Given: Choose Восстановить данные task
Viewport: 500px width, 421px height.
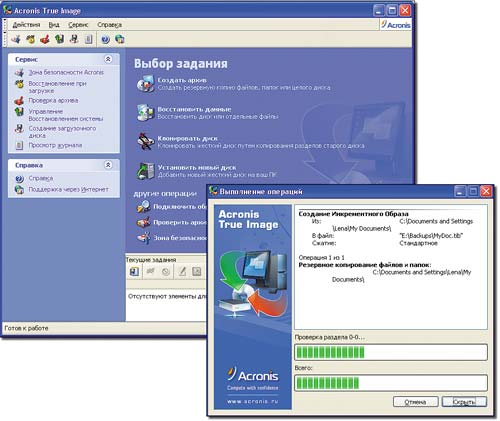Looking at the screenshot, I should (x=194, y=109).
